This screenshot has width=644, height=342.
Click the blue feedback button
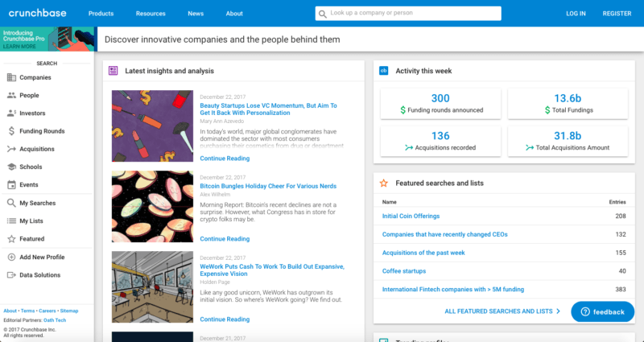tap(602, 311)
